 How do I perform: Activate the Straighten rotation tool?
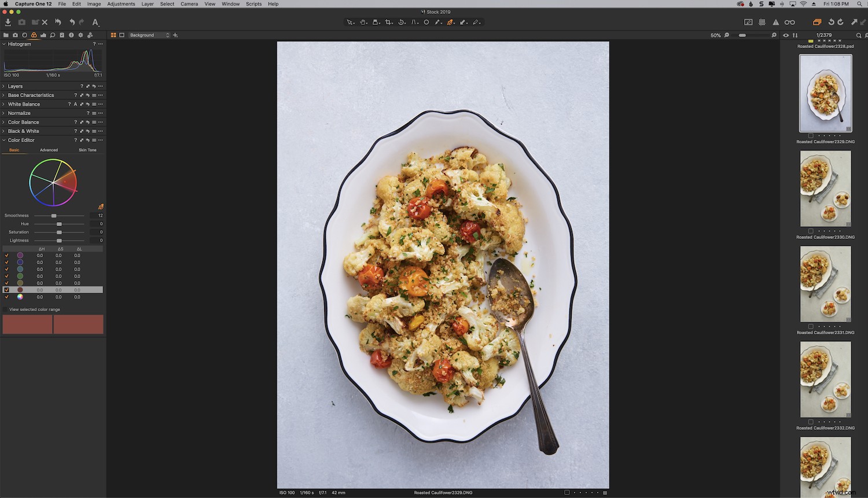coord(402,22)
